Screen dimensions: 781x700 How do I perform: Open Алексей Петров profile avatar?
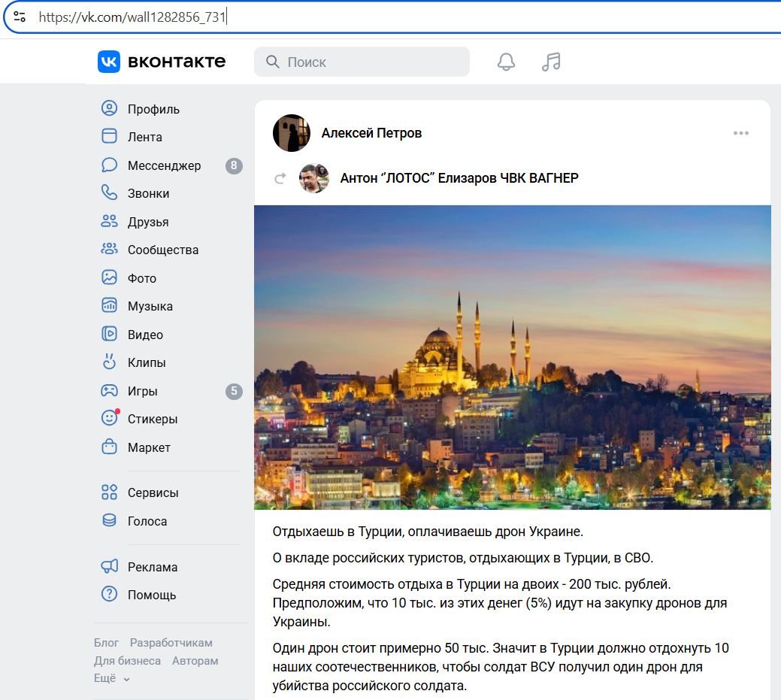click(292, 133)
